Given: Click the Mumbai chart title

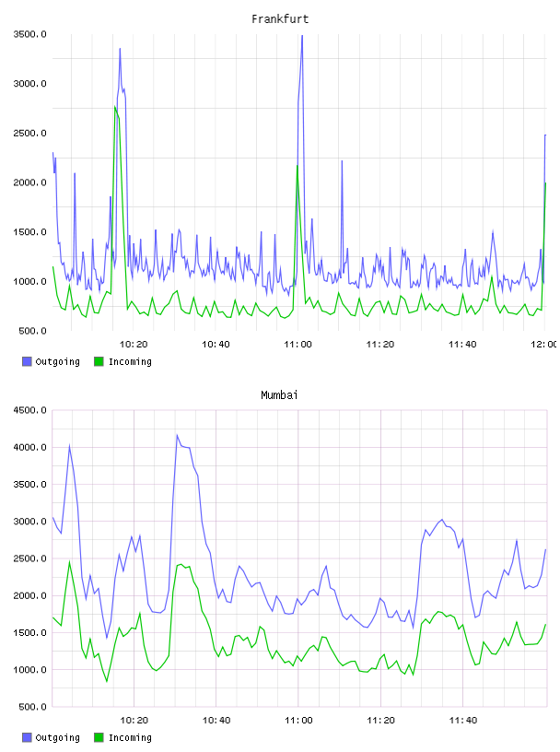Looking at the screenshot, I should pyautogui.click(x=279, y=395).
